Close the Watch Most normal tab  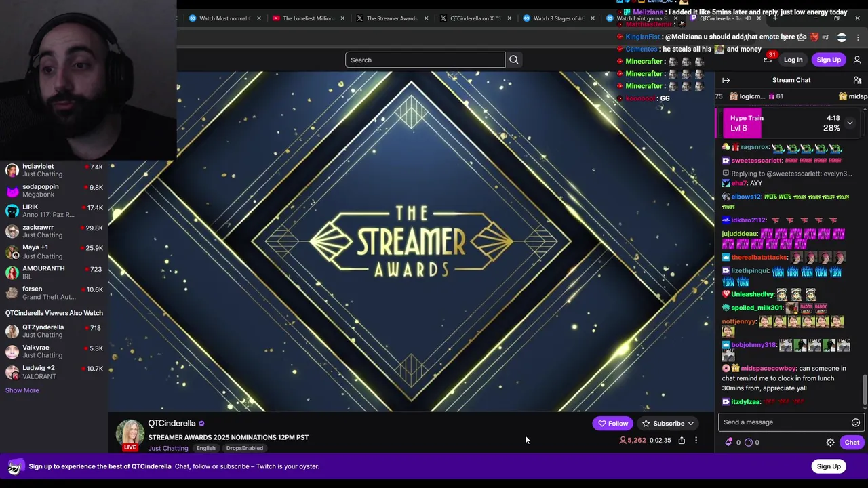point(258,18)
